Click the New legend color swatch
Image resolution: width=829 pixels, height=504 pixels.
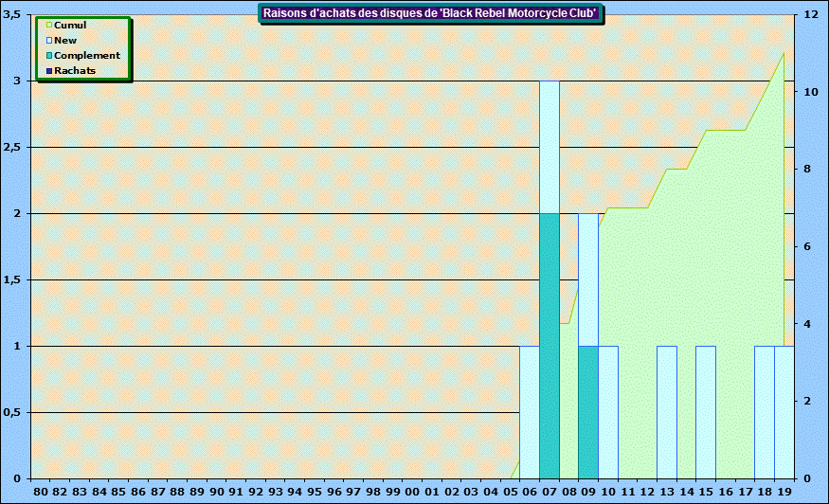tap(49, 41)
